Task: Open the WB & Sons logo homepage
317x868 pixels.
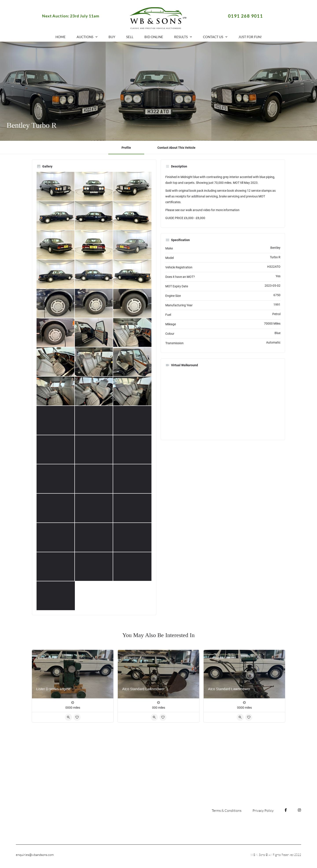Action: (x=158, y=18)
